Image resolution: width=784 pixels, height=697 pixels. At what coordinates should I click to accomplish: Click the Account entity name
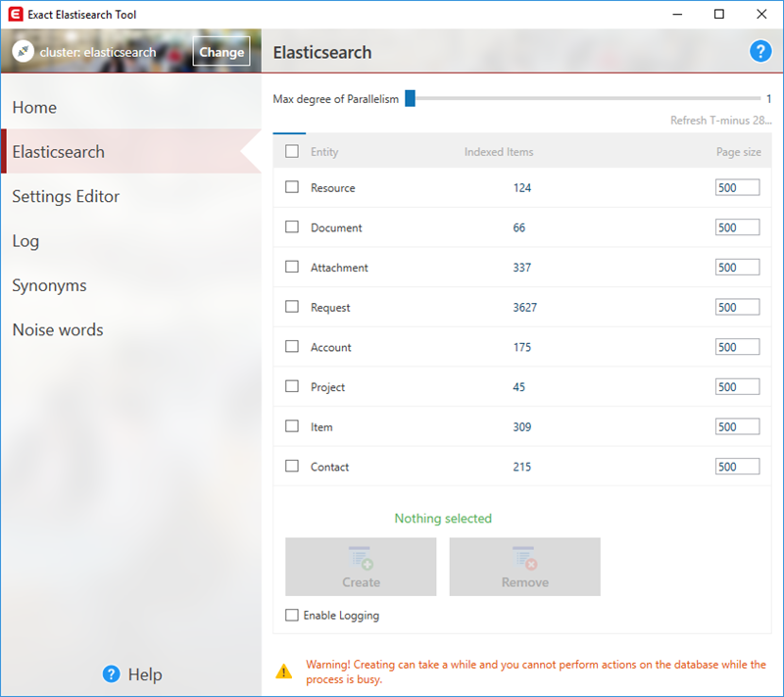330,347
